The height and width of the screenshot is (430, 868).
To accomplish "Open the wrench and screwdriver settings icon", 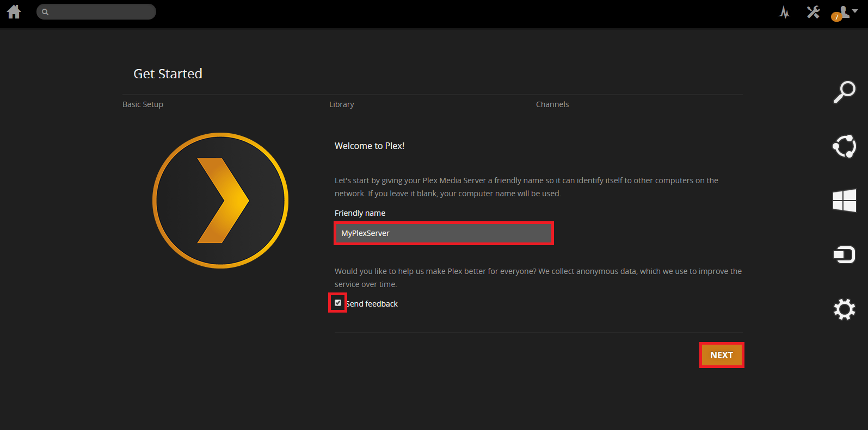I will point(813,12).
